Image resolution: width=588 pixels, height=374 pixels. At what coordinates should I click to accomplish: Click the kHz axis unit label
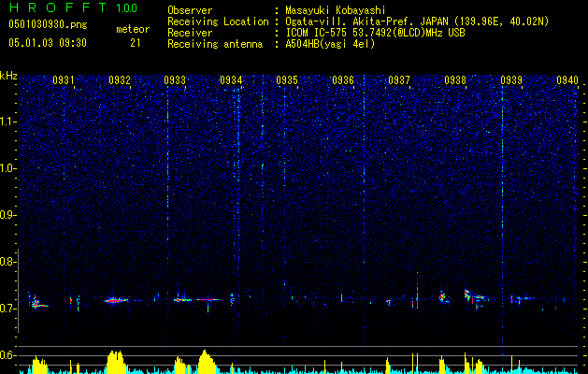coord(8,76)
